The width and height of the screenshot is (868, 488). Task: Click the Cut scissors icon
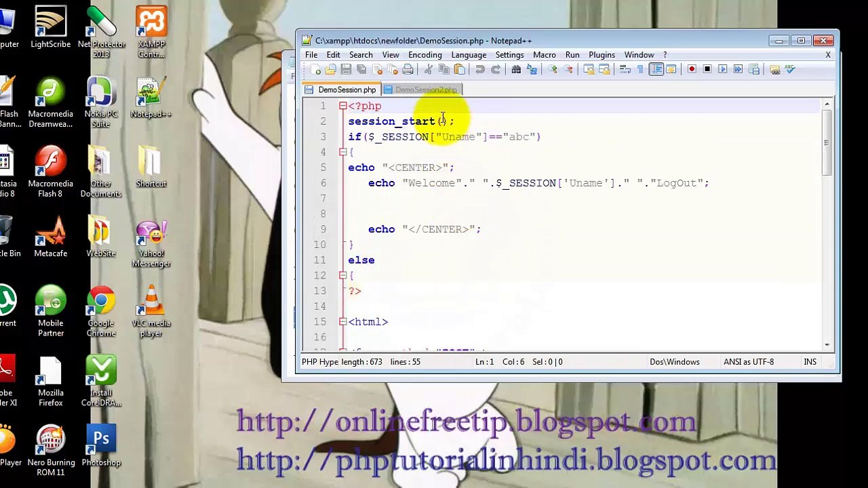point(429,69)
